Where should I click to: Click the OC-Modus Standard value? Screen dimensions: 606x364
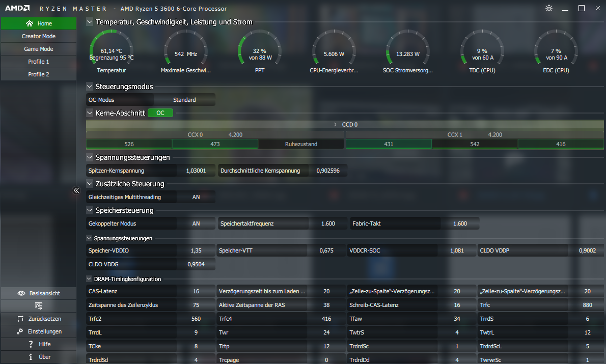pos(184,100)
